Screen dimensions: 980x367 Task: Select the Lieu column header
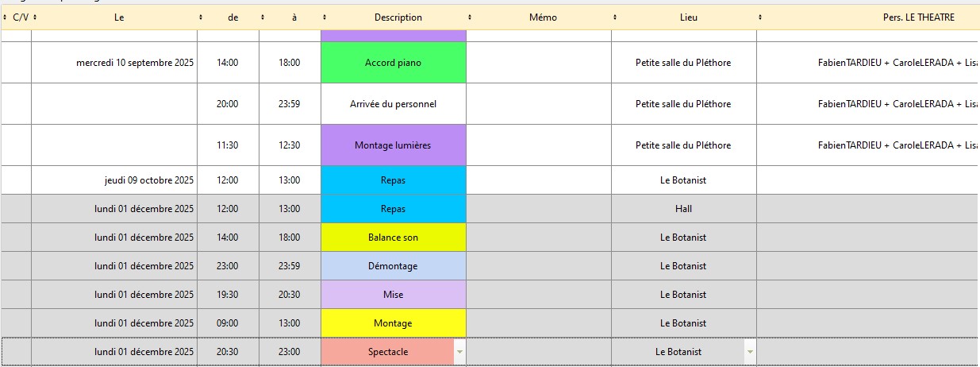(689, 17)
